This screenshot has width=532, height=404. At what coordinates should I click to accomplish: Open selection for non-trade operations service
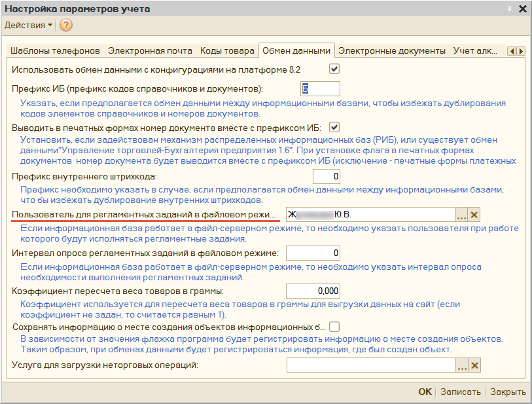tap(462, 365)
